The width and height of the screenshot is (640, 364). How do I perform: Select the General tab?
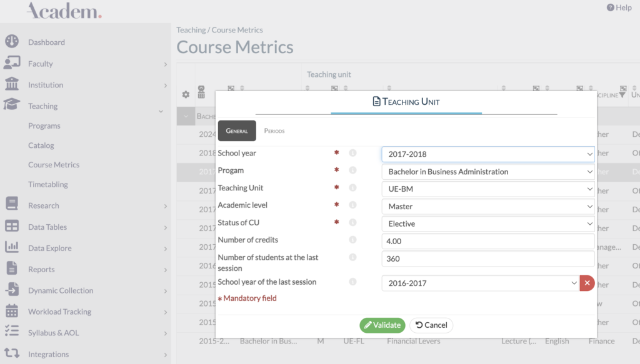tap(237, 131)
